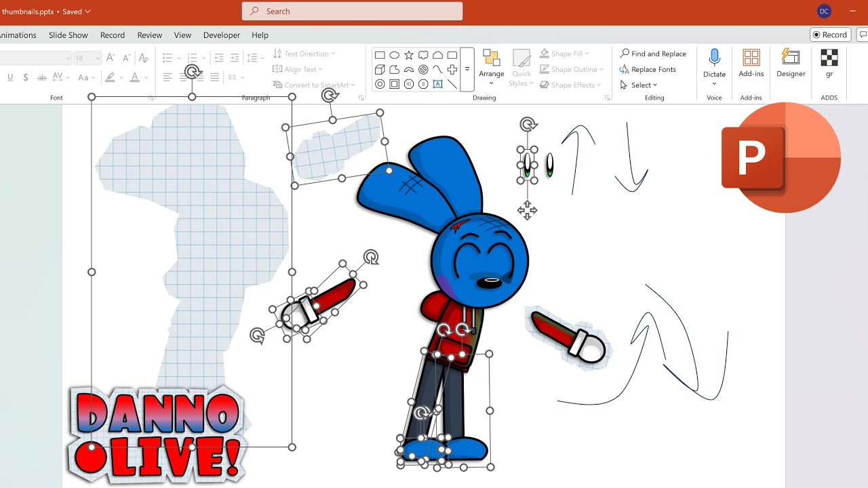This screenshot has height=488, width=868.
Task: Open the font name combo box
Action: coord(35,58)
